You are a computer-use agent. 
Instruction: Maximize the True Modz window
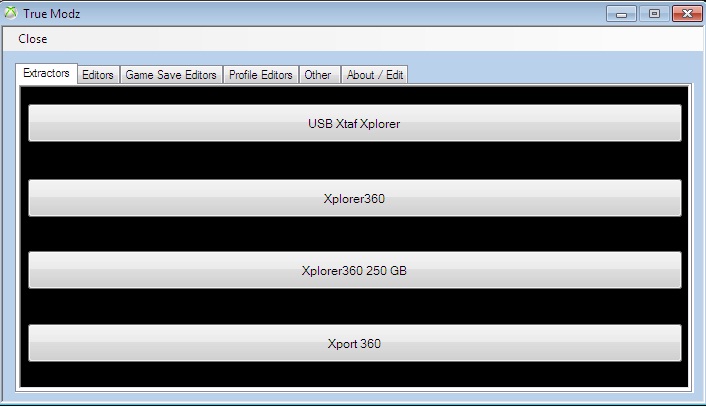pyautogui.click(x=654, y=14)
